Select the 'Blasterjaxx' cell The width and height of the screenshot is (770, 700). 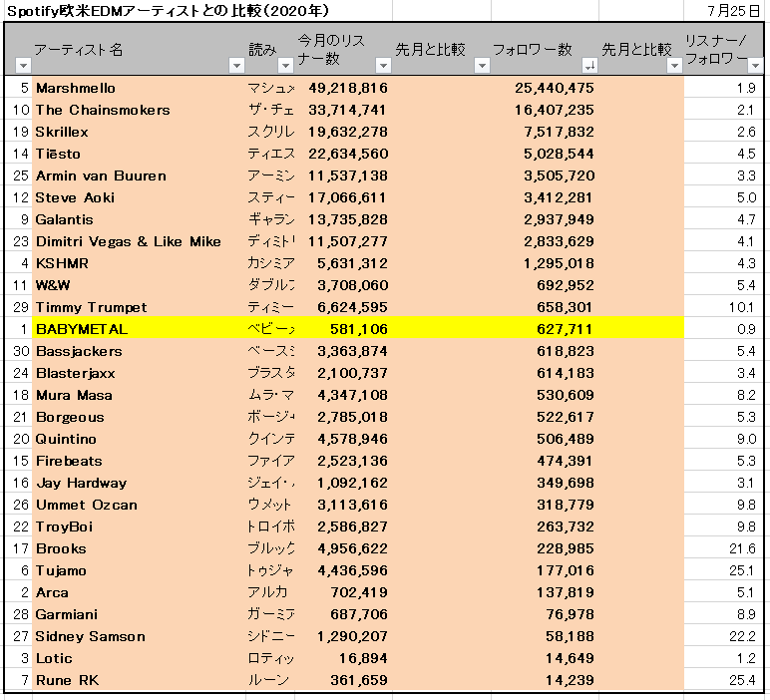139,373
